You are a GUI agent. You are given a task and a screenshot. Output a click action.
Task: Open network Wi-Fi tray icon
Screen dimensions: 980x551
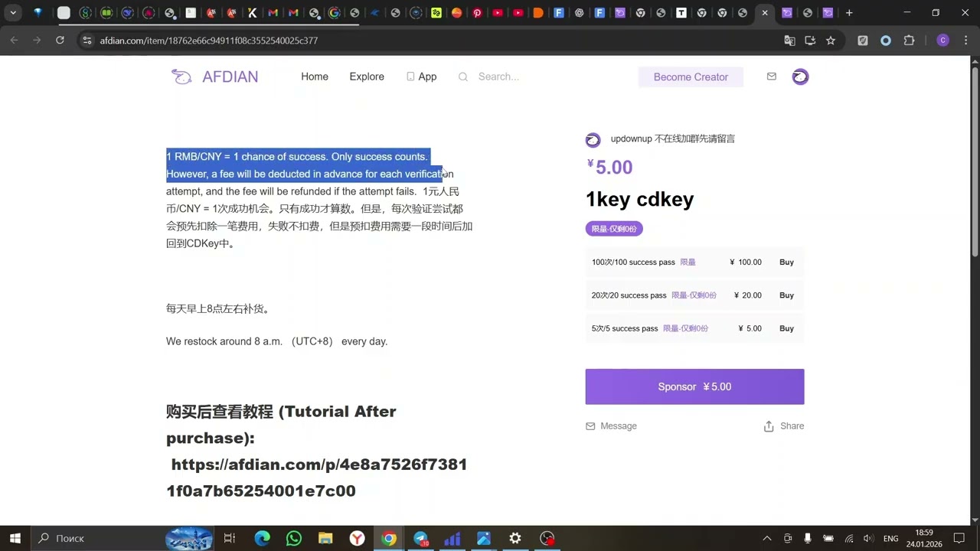848,539
